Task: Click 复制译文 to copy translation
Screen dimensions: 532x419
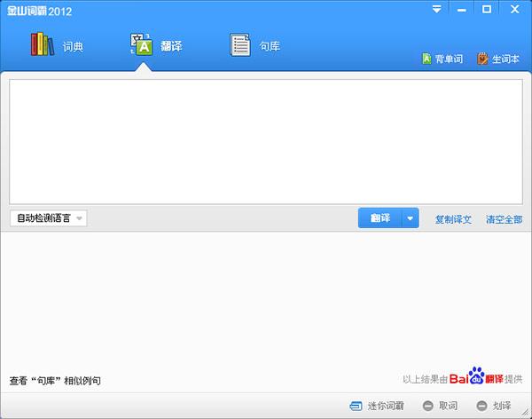Action: click(x=452, y=219)
